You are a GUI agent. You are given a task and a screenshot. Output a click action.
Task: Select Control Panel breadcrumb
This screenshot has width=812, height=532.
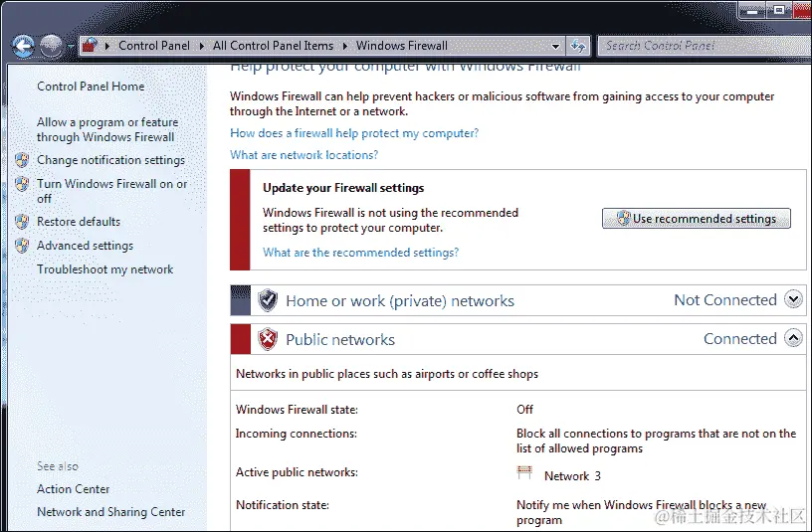(x=154, y=46)
